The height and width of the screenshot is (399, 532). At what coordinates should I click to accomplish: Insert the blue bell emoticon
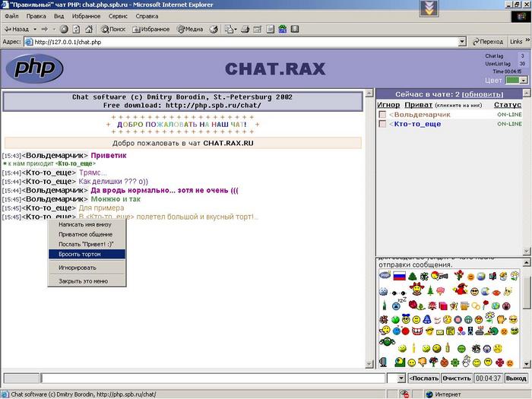tap(427, 319)
